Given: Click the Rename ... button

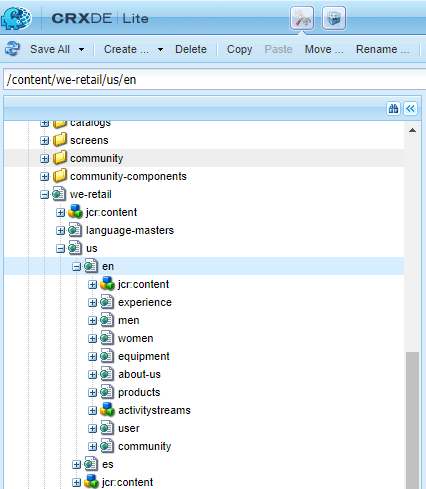Looking at the screenshot, I should [382, 49].
